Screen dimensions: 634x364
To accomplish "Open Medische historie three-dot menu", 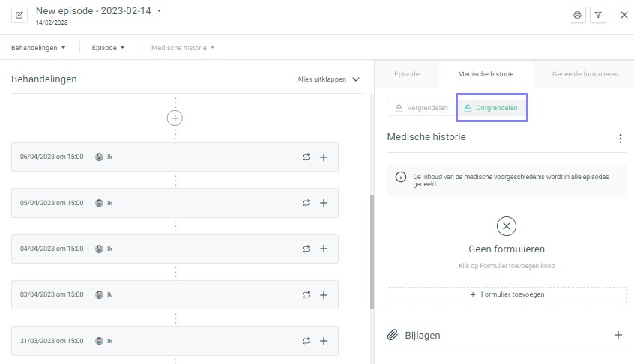I will click(621, 139).
